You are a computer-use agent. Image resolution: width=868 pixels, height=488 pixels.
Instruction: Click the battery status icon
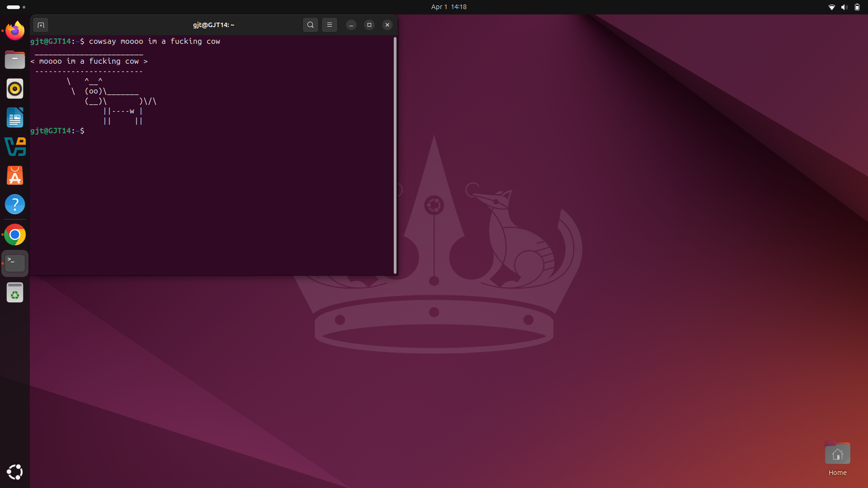coord(857,7)
